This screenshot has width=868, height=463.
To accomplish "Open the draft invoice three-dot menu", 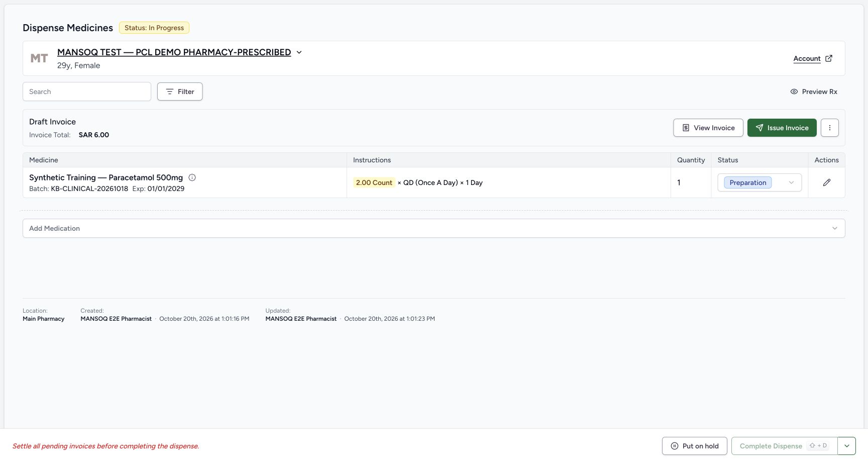I will click(830, 128).
